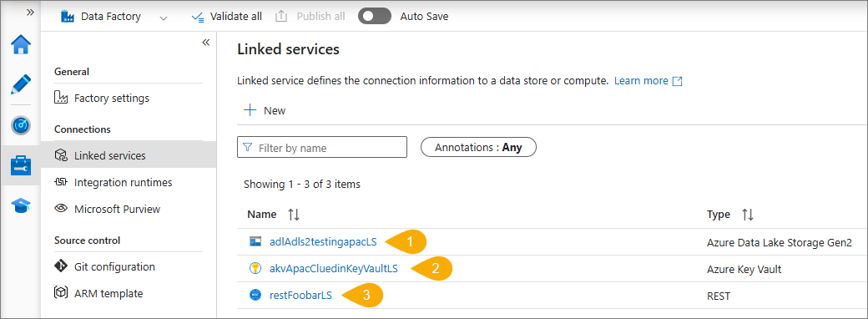Click Showing 1 - 3 of 3 items

302,185
